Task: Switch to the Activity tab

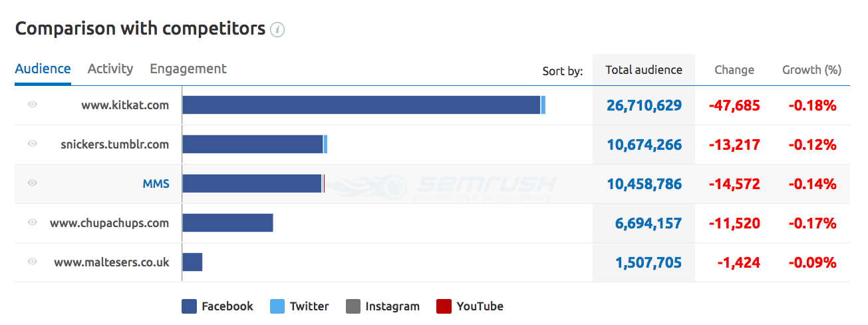Action: click(x=110, y=69)
